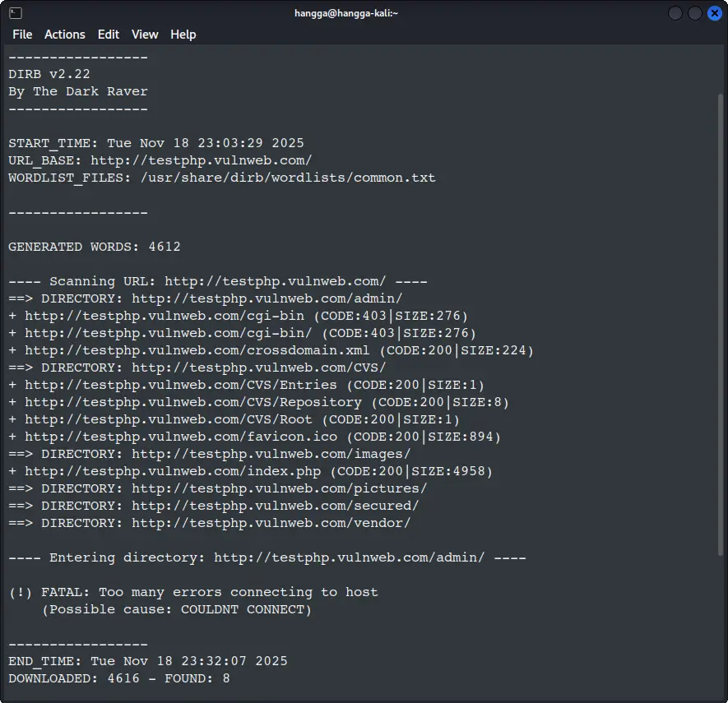This screenshot has height=703, width=728.
Task: Open the View menu
Action: (145, 35)
